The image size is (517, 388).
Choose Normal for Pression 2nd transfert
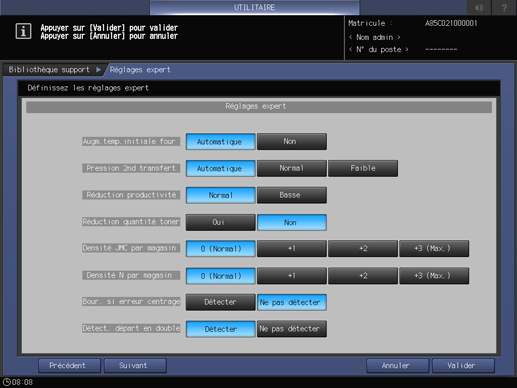292,168
